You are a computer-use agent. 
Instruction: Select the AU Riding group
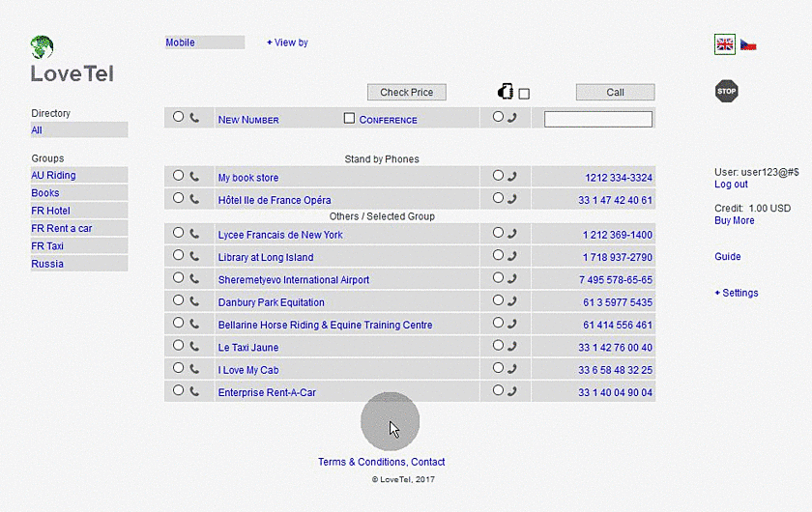[x=53, y=176]
